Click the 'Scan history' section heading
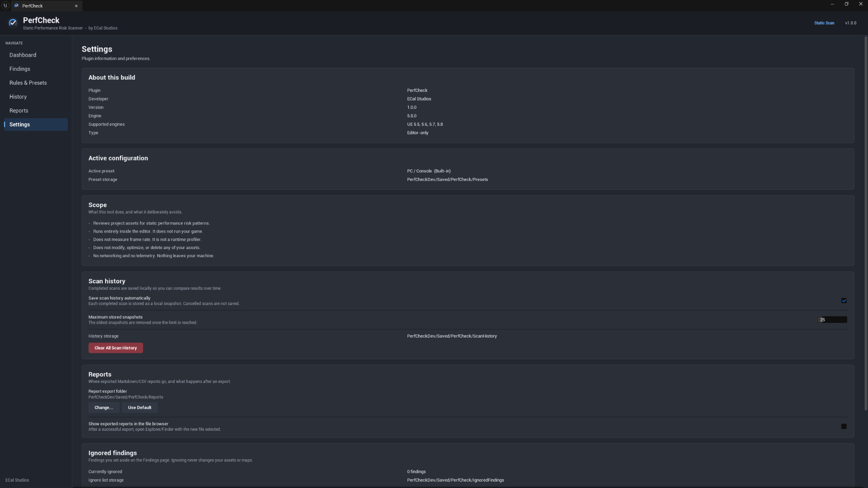This screenshot has width=868, height=488. pyautogui.click(x=107, y=281)
